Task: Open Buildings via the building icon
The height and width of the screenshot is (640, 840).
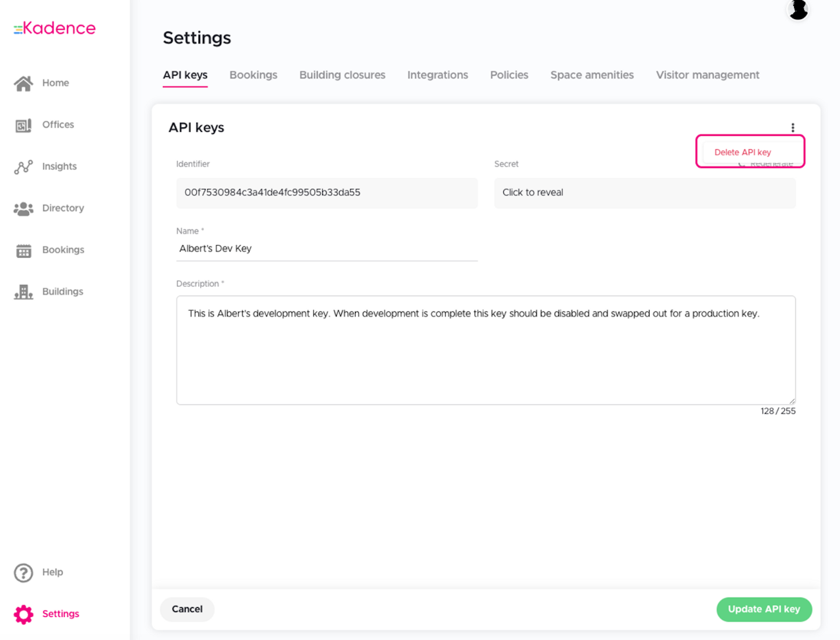Action: [24, 292]
